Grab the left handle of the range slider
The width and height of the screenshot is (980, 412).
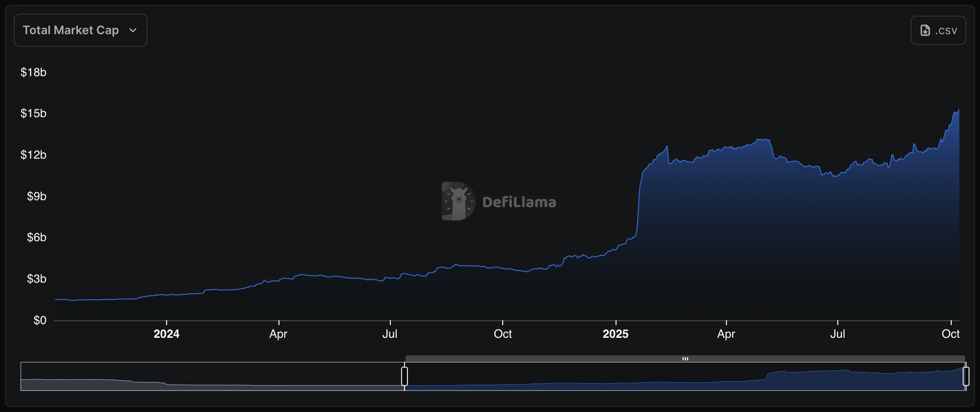click(405, 376)
